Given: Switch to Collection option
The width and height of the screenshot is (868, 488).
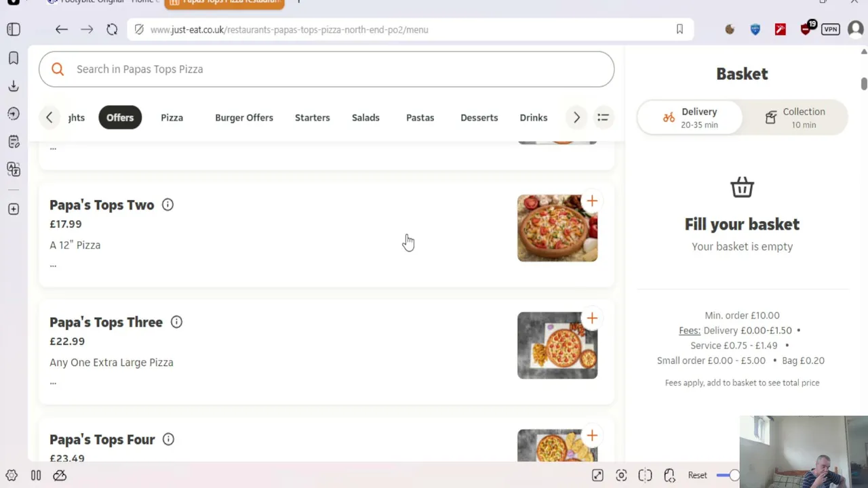Looking at the screenshot, I should (x=795, y=118).
